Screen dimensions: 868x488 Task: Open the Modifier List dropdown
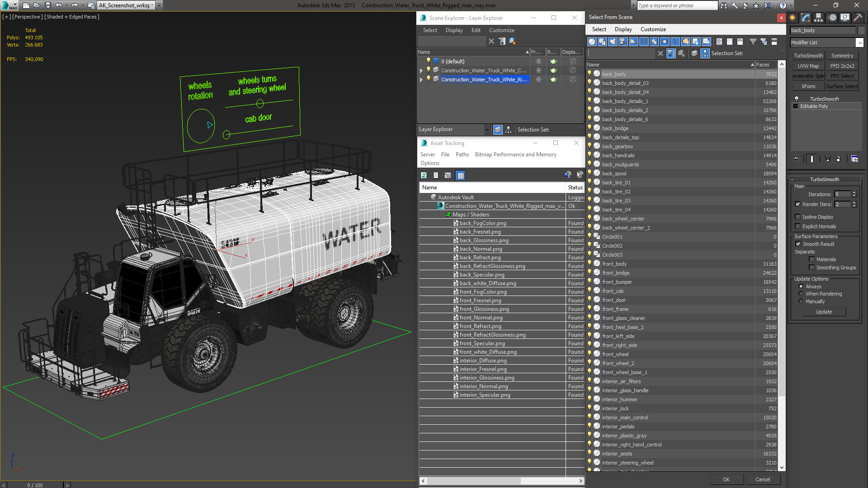tap(859, 42)
